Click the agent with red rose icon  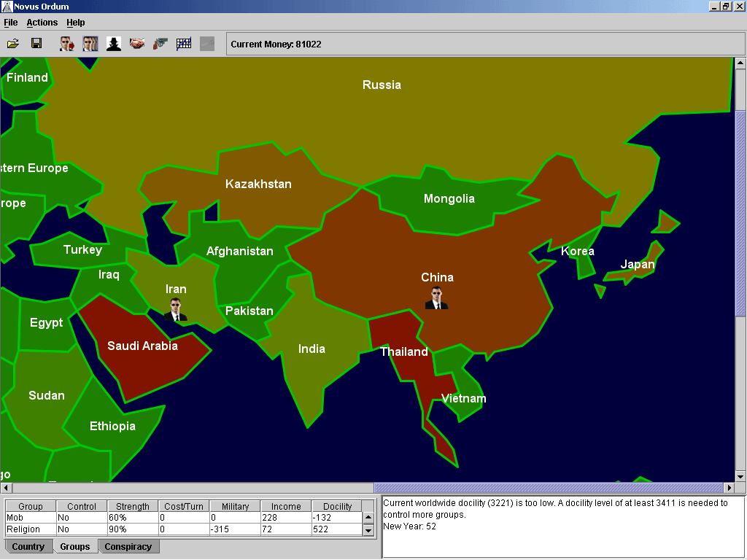[66, 44]
